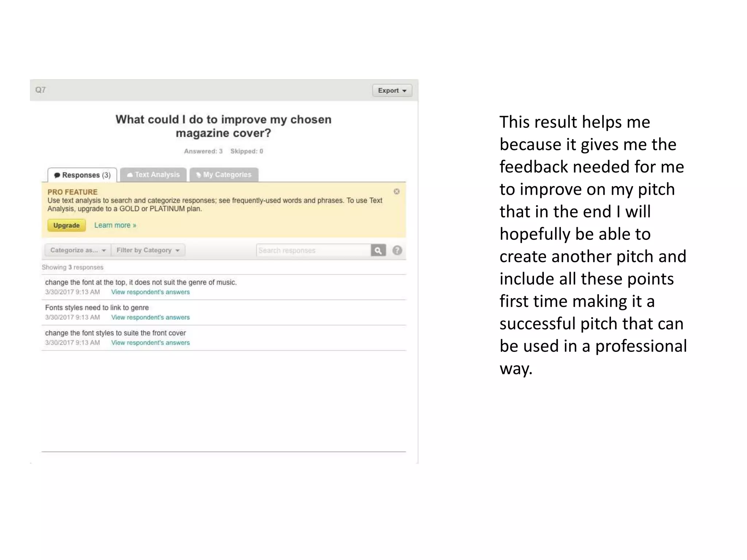Screen dimensions: 747x560
Task: View respondent's answers for first response
Action: click(150, 292)
